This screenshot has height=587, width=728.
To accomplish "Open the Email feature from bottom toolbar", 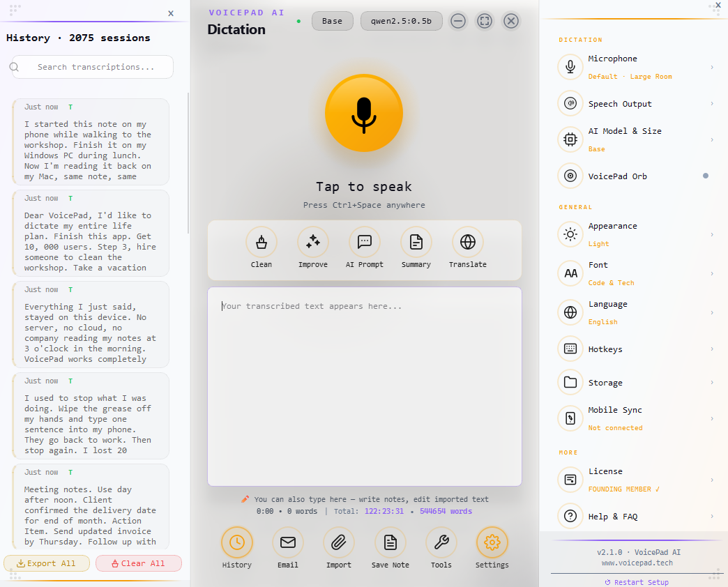I will (287, 549).
